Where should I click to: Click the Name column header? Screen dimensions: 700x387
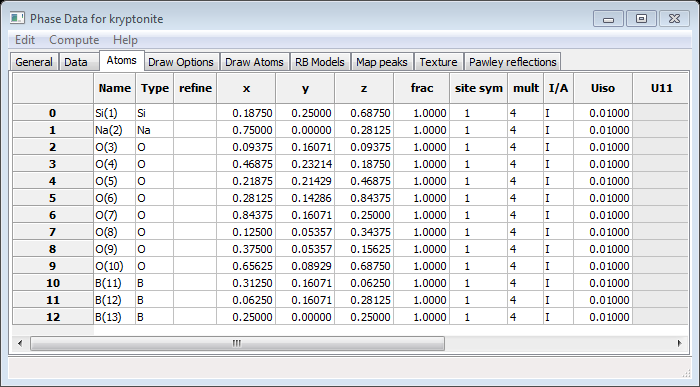[115, 88]
